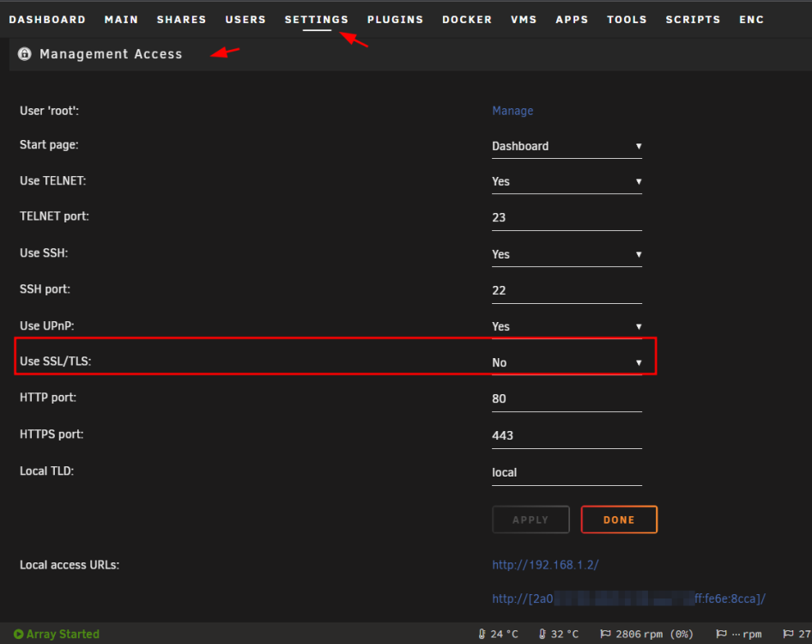Click the Local TLD label
The height and width of the screenshot is (644, 812).
coord(46,471)
